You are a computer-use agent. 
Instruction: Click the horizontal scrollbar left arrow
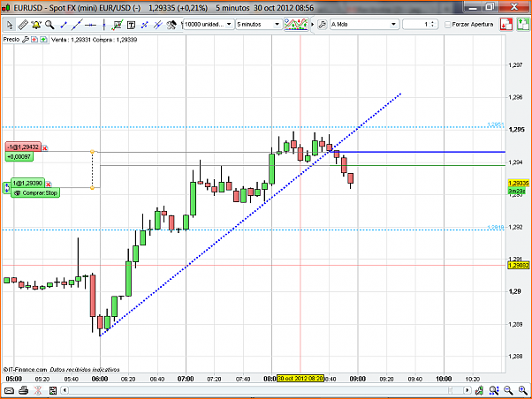[65, 390]
